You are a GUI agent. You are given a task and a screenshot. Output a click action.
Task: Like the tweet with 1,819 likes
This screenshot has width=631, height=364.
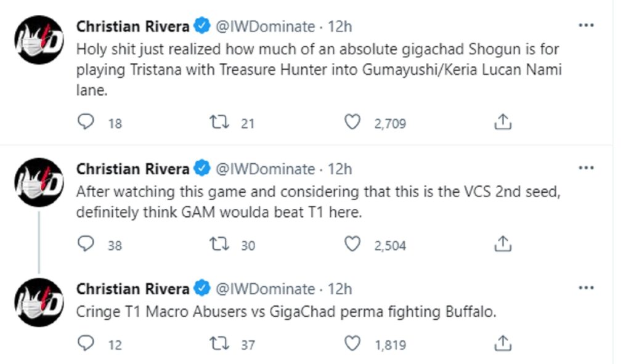(x=352, y=344)
